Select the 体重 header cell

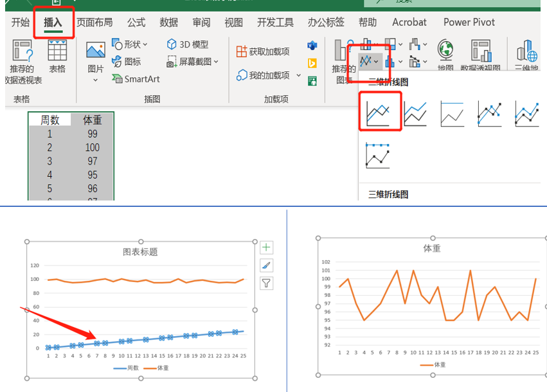tap(93, 120)
